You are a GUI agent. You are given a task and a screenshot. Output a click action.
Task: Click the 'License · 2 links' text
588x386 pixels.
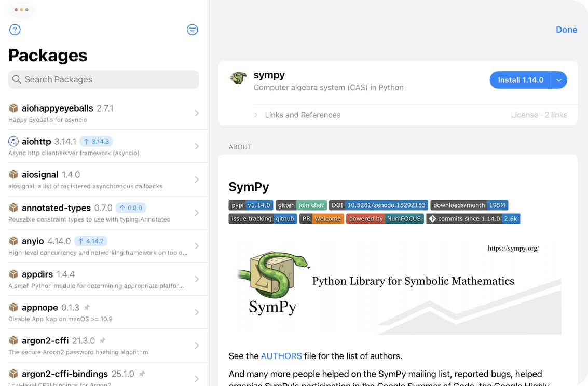click(539, 115)
